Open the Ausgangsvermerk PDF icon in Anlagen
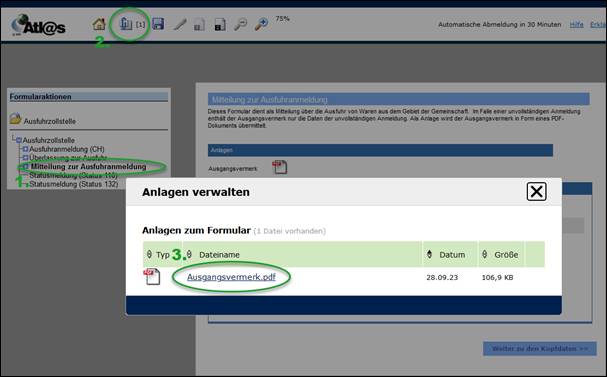The width and height of the screenshot is (607, 377). point(279,167)
